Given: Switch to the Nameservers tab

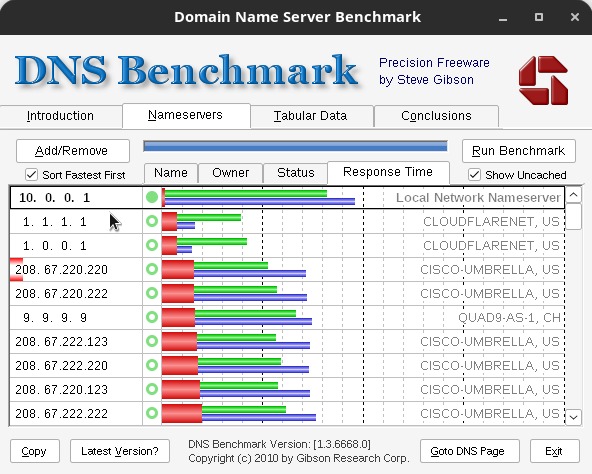Looking at the screenshot, I should (x=185, y=115).
